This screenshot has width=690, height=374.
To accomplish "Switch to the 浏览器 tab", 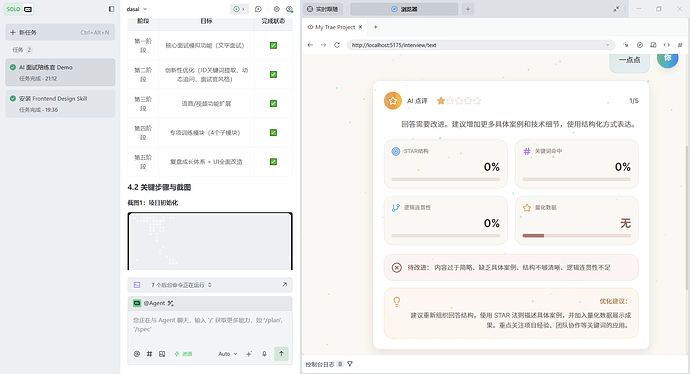I will coord(404,9).
